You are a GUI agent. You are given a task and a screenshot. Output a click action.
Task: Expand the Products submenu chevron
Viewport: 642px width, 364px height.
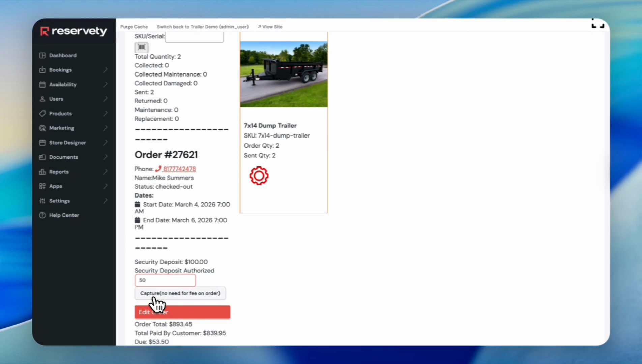tap(105, 114)
